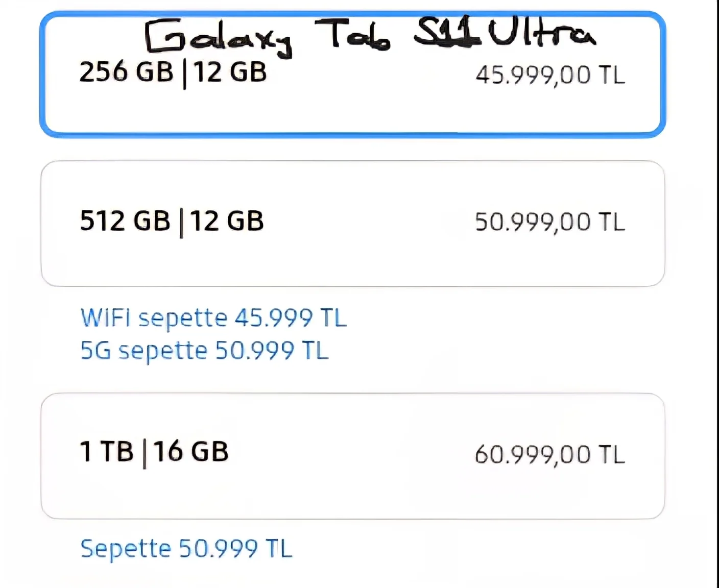
Task: Click the 60.999,00 TL price
Action: tap(550, 454)
